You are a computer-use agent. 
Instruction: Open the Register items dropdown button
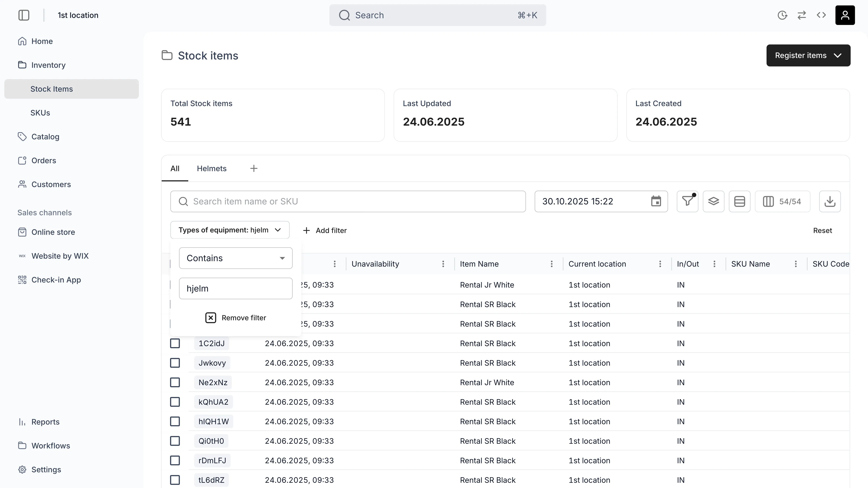tap(808, 55)
